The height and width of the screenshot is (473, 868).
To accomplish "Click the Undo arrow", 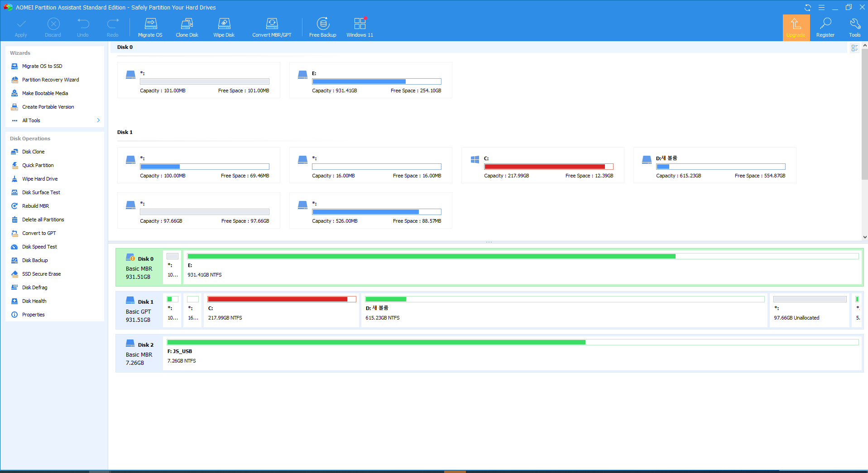I will 82,27.
